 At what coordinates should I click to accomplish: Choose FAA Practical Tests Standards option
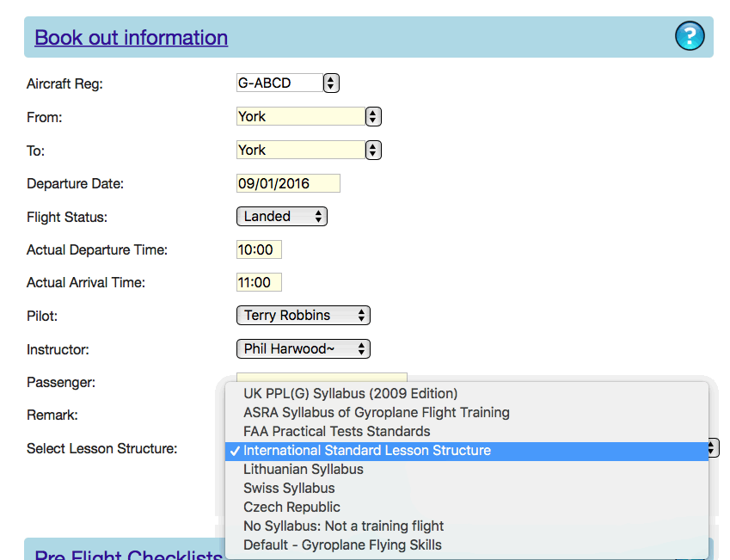336,431
